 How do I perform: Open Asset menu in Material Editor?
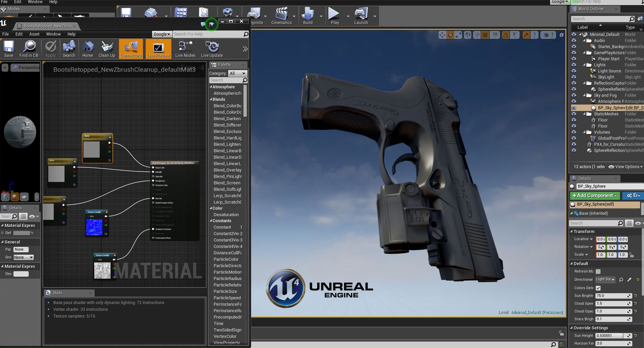tap(34, 34)
